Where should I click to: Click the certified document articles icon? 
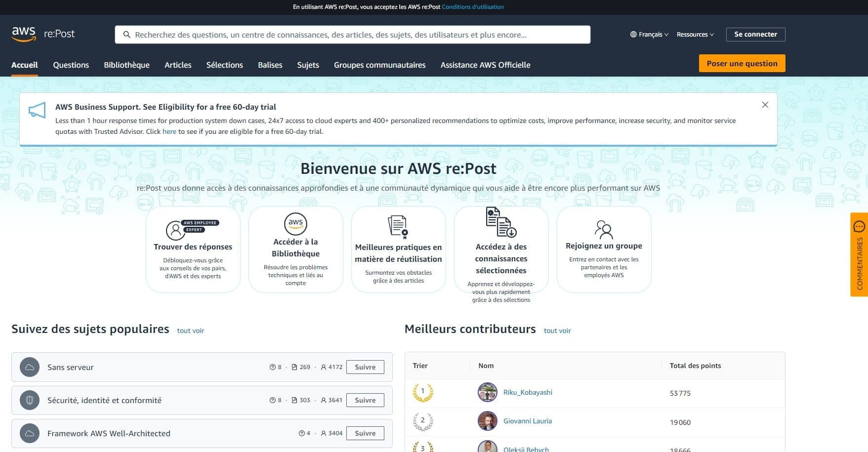398,227
